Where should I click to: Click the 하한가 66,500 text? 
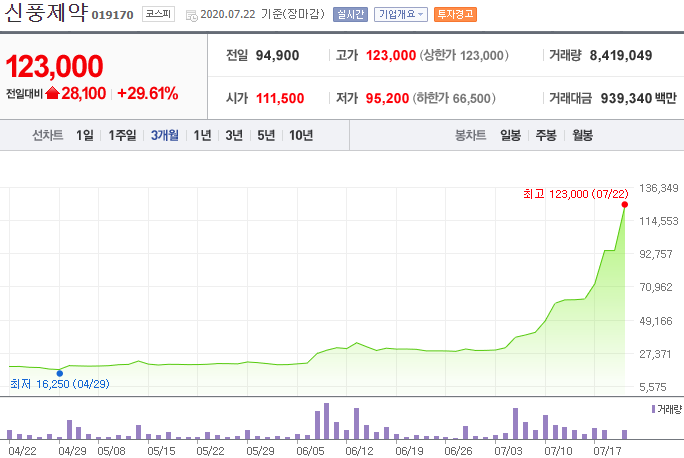pyautogui.click(x=454, y=99)
